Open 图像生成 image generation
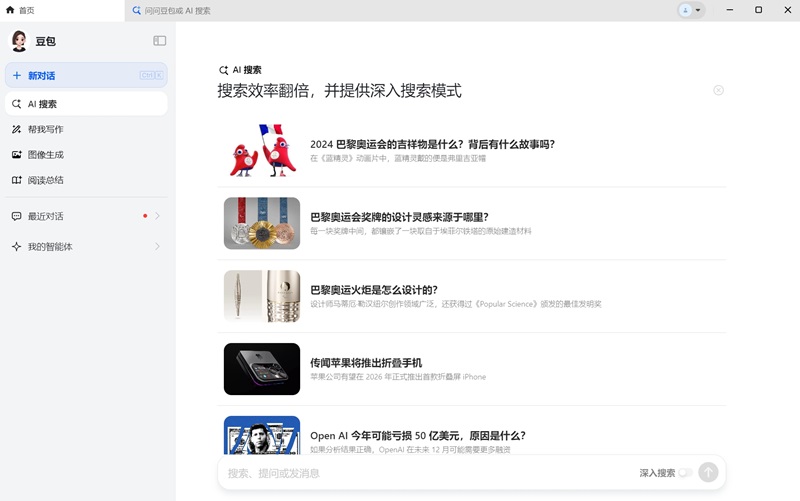800x501 pixels. (x=86, y=155)
